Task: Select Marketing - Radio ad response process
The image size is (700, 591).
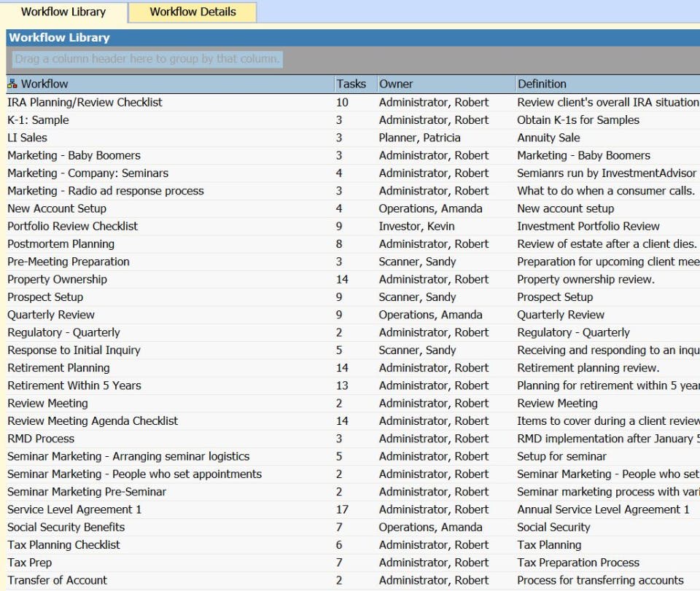Action: coord(105,191)
